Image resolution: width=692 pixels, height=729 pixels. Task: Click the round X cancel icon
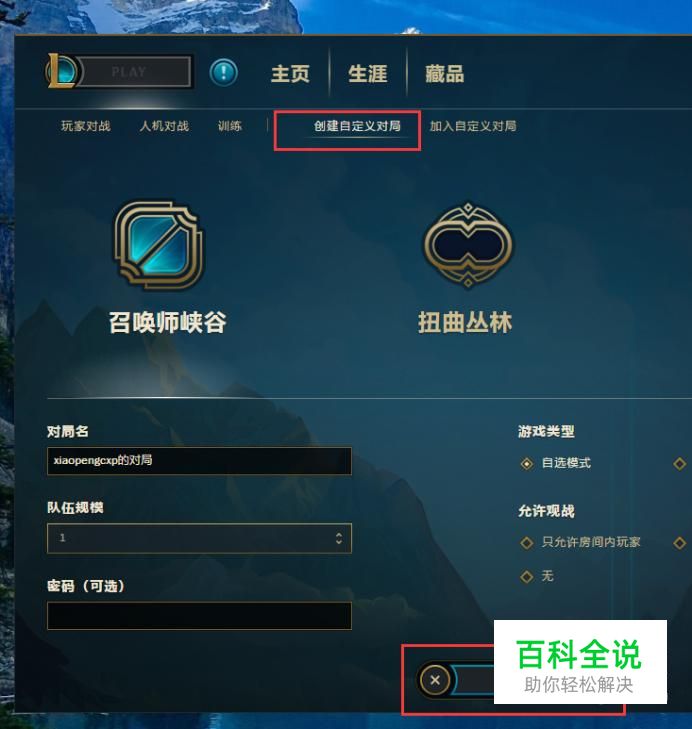(435, 680)
